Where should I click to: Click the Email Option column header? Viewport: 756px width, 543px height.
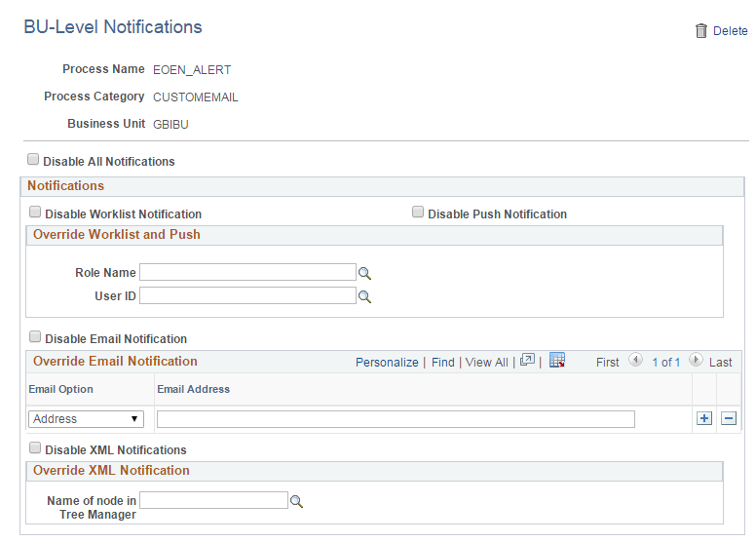click(60, 389)
